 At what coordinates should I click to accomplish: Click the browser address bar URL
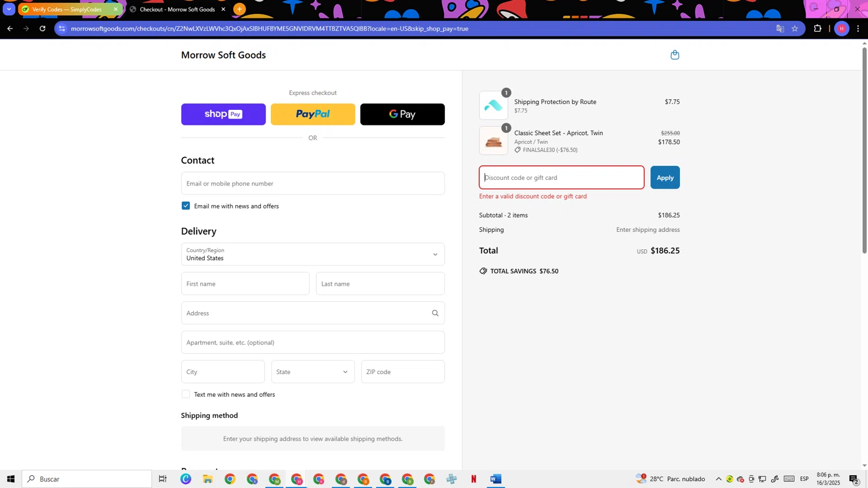(270, 28)
